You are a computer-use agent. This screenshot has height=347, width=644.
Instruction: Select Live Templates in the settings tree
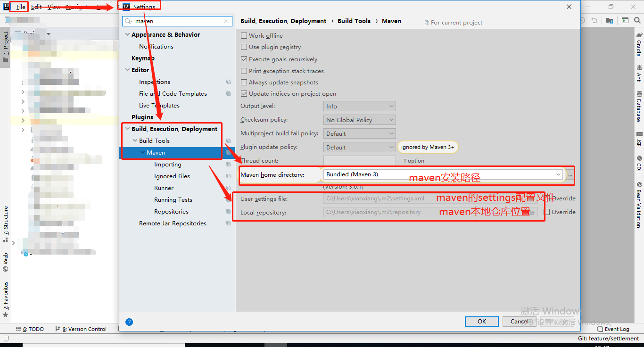point(159,106)
